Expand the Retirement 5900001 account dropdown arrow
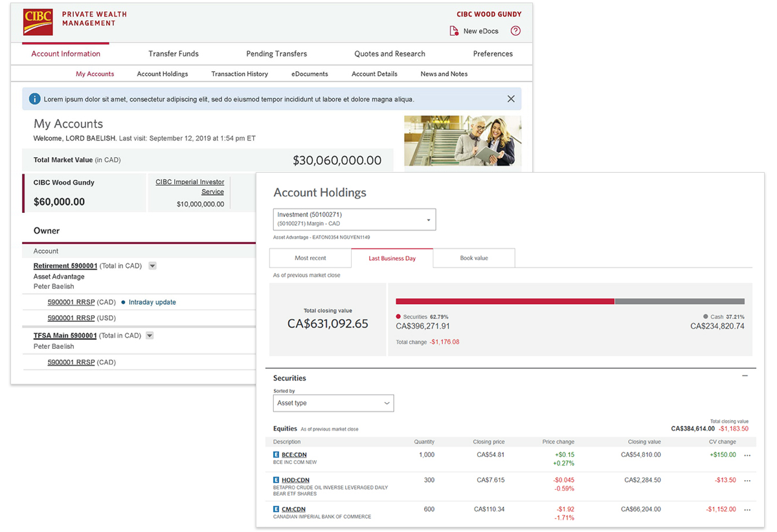This screenshot has width=777, height=532. (152, 265)
